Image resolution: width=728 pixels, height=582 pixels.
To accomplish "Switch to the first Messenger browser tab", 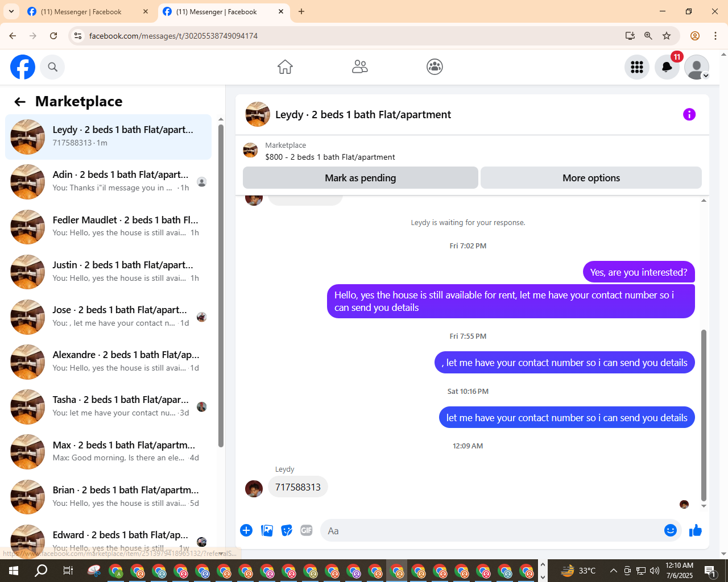I will [81, 11].
